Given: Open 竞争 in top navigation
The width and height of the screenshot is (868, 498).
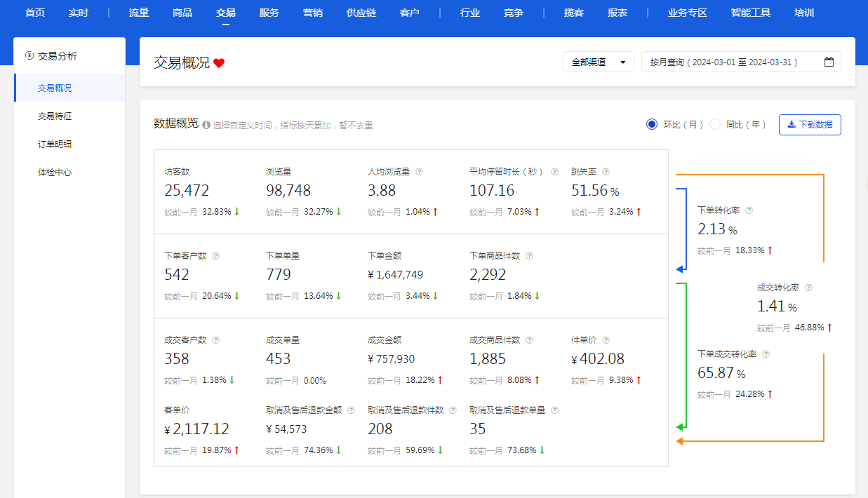Looking at the screenshot, I should [x=514, y=13].
